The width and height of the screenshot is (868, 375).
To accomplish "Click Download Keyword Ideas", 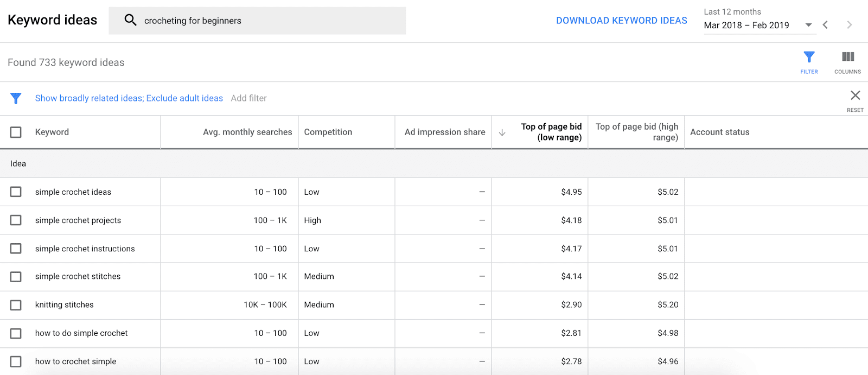I will click(621, 21).
